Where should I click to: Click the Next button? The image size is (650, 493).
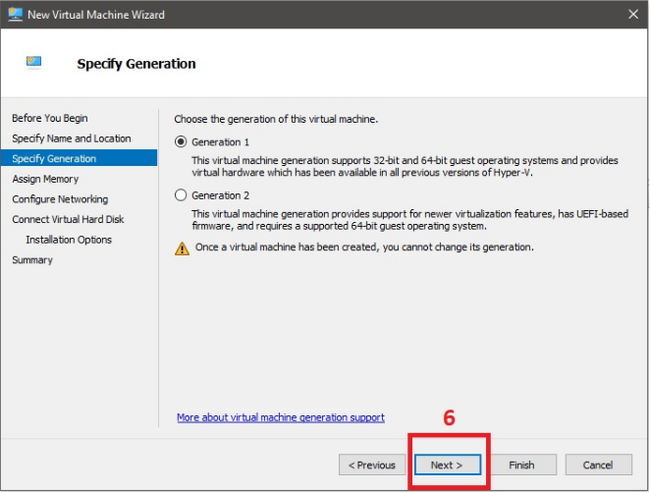(x=448, y=465)
